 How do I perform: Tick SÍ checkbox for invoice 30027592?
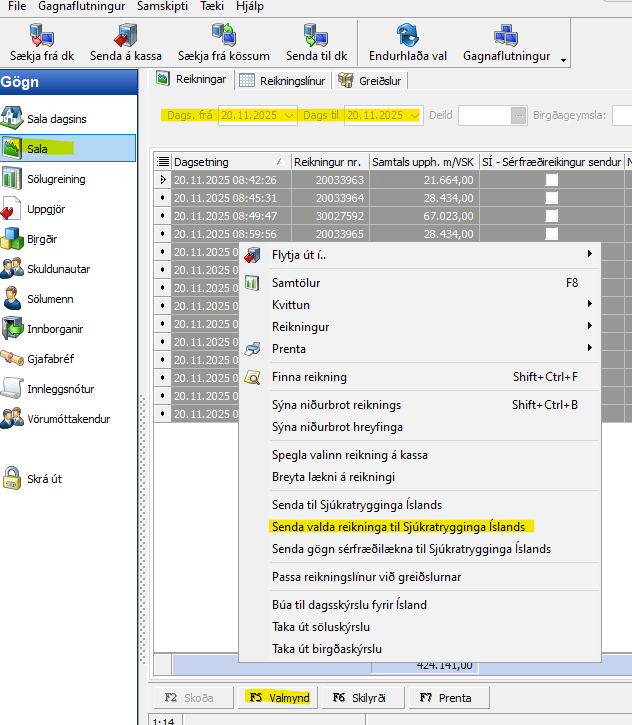(551, 216)
